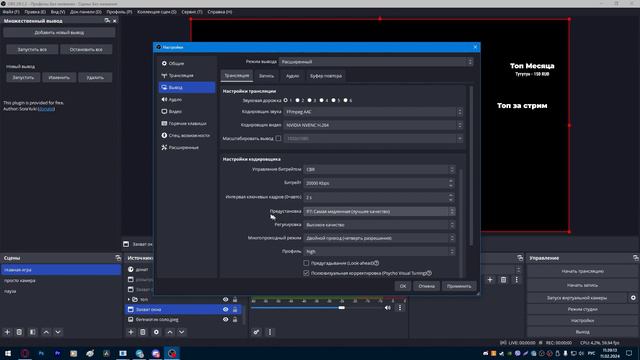Open audio encoder FFmpeg AAC dropdown
Viewport: 640px width, 360px height.
pos(373,112)
